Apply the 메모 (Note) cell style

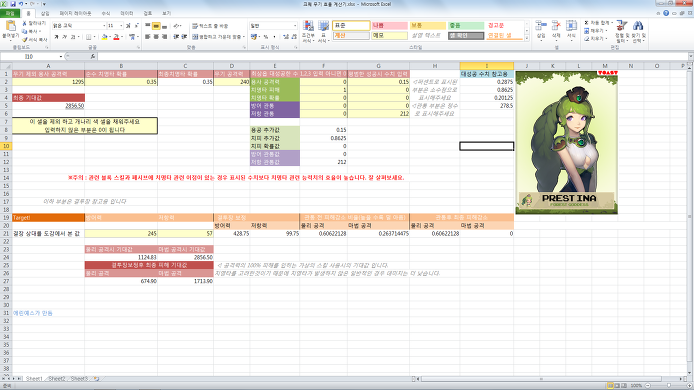[x=389, y=35]
